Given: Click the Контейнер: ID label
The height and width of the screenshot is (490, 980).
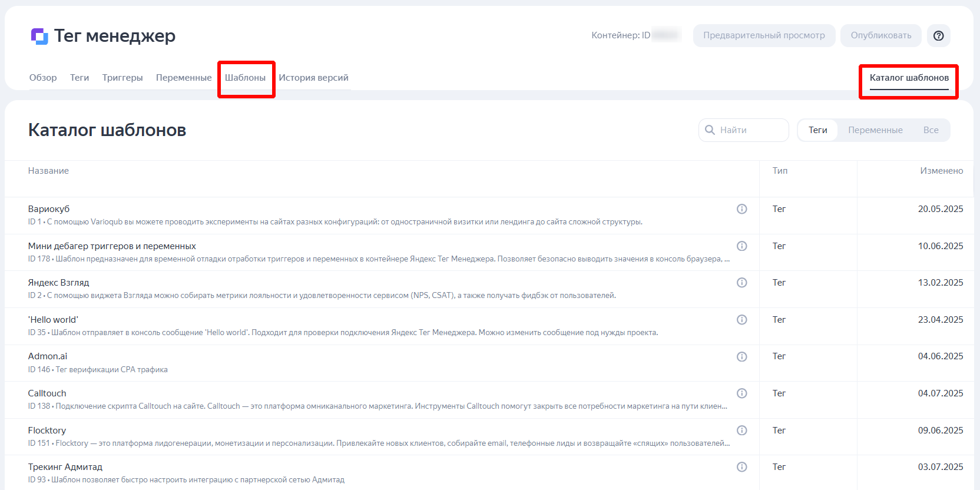Looking at the screenshot, I should pos(621,35).
